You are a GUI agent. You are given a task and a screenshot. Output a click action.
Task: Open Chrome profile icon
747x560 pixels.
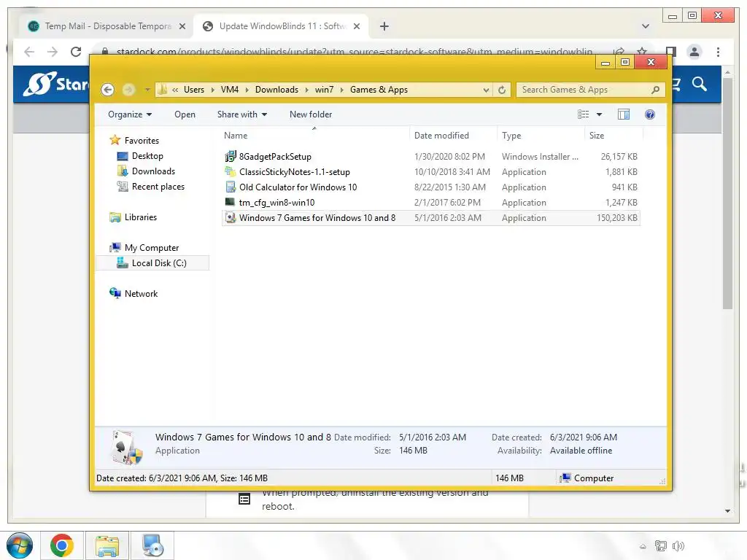point(694,52)
